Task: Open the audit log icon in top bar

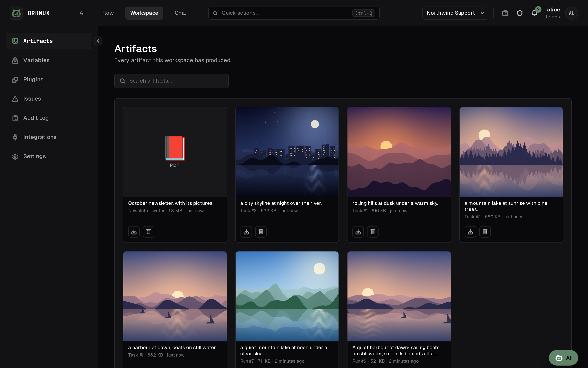Action: pos(505,13)
